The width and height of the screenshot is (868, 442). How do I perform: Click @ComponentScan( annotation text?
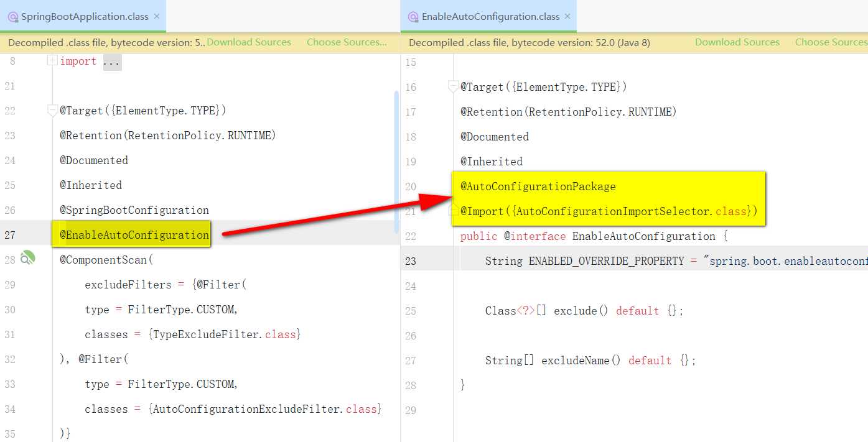106,260
